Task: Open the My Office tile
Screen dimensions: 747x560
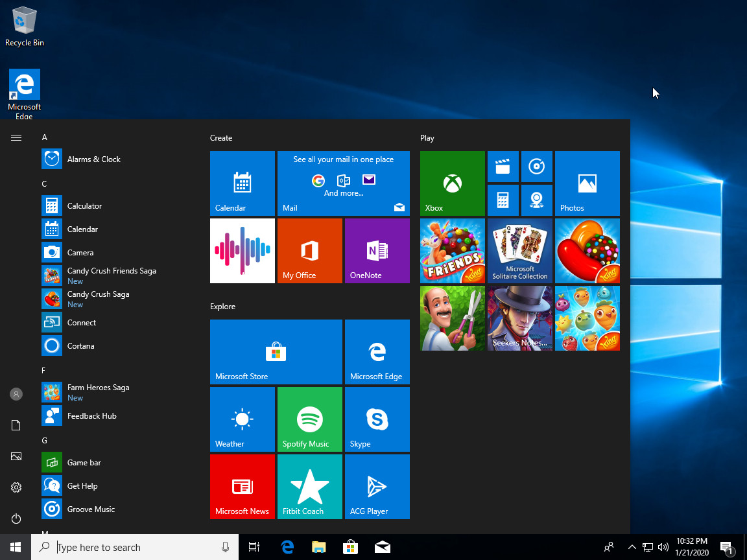Action: click(310, 251)
